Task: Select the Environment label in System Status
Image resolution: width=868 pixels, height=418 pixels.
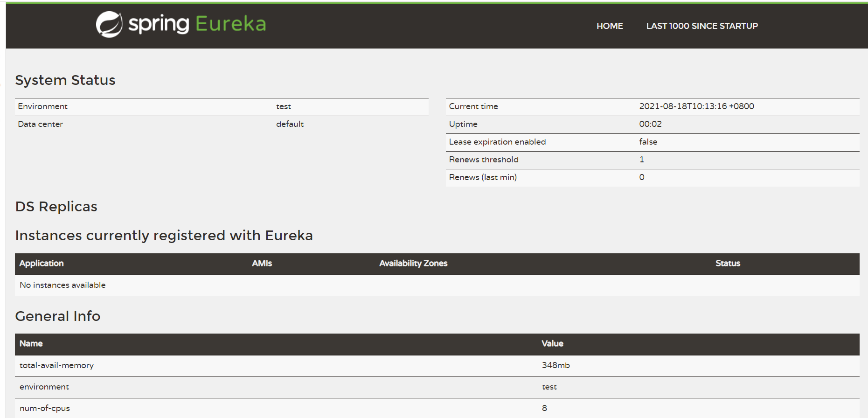Action: (43, 106)
